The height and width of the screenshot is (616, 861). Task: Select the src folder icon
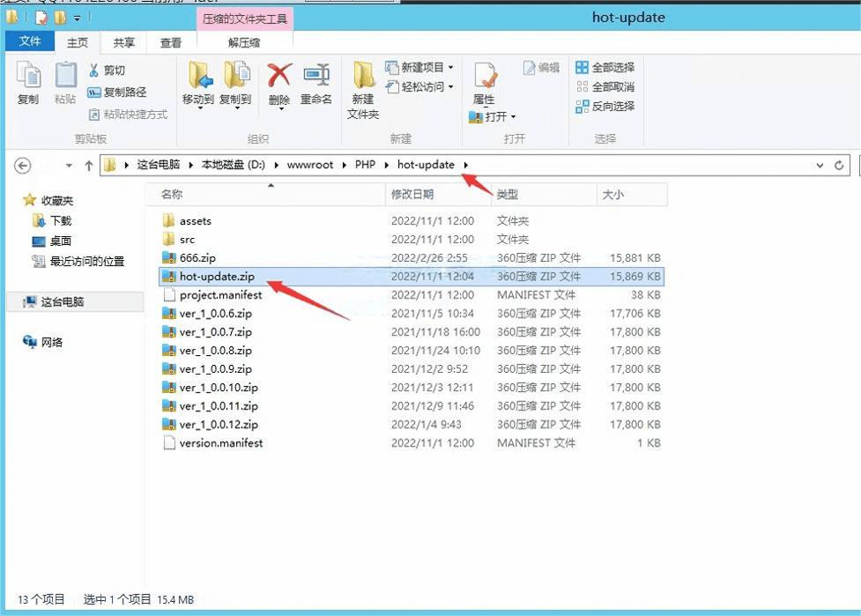click(x=169, y=240)
